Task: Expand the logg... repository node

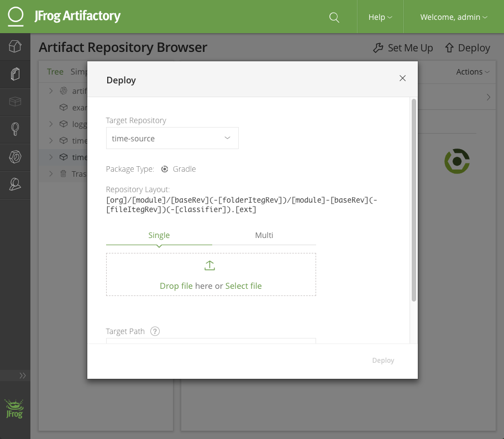Action: (x=51, y=124)
